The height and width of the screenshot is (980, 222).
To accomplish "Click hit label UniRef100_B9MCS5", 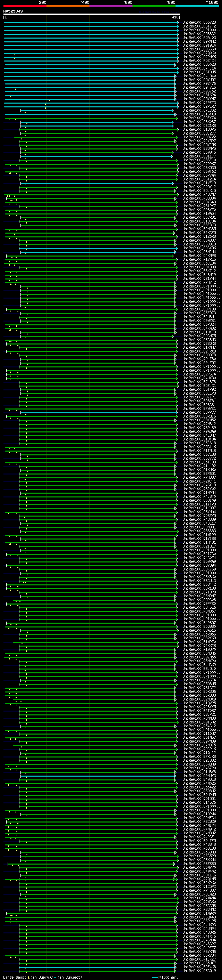I will click(x=199, y=229).
